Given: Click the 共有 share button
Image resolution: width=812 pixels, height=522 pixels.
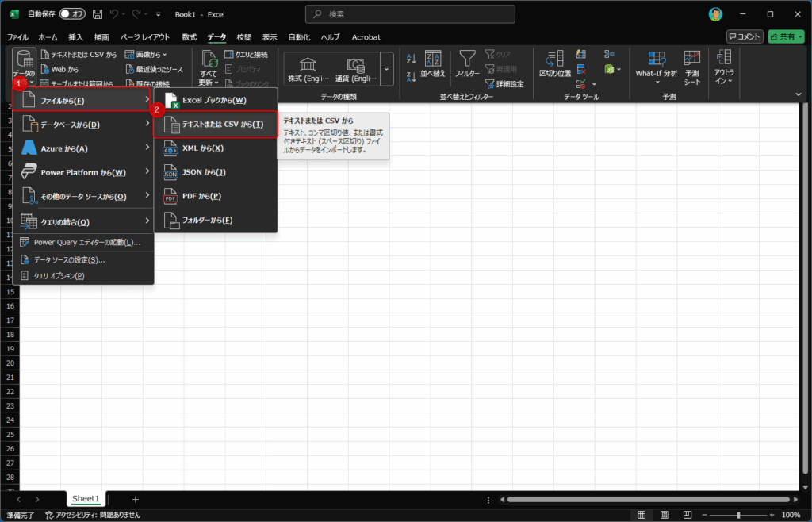Looking at the screenshot, I should [786, 36].
